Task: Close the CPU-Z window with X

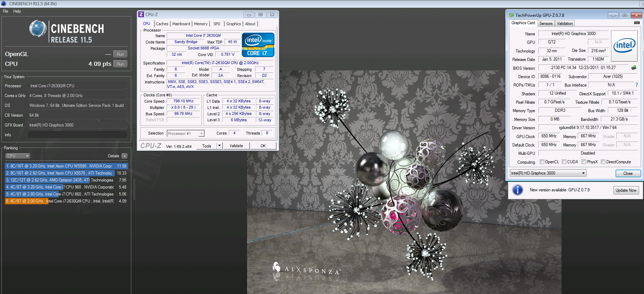Action: [x=272, y=15]
